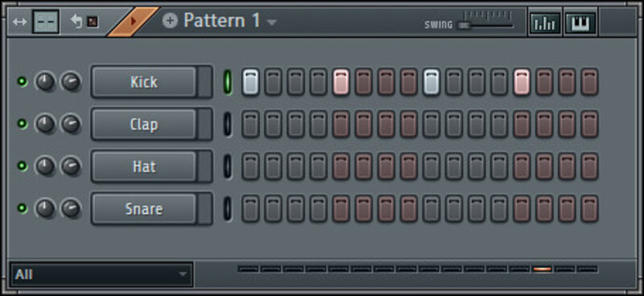
Task: Click the Clap channel pan knob
Action: click(45, 124)
